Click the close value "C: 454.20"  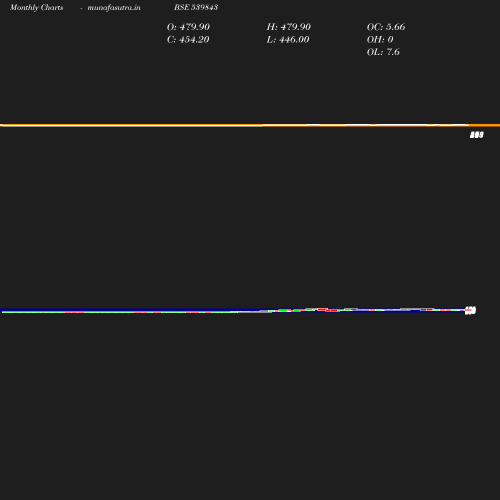pyautogui.click(x=188, y=40)
